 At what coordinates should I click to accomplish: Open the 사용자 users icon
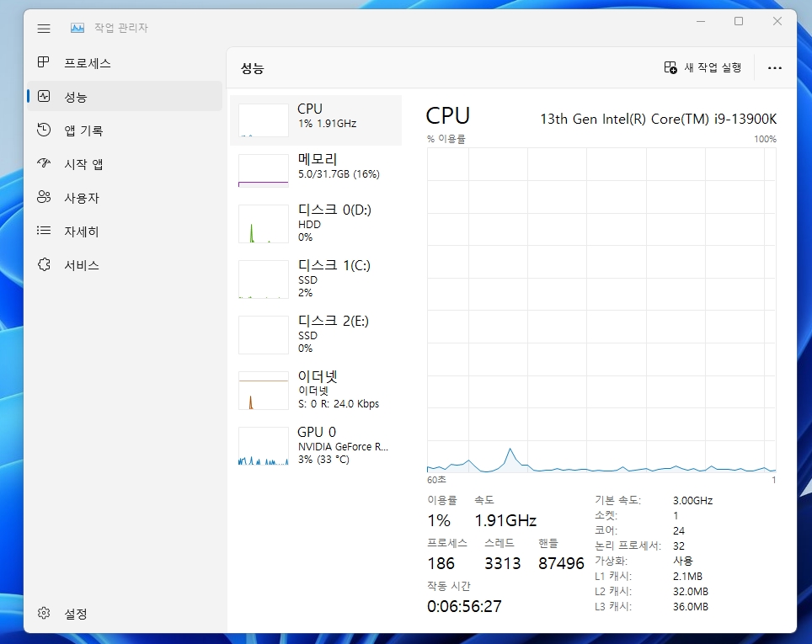pos(44,197)
